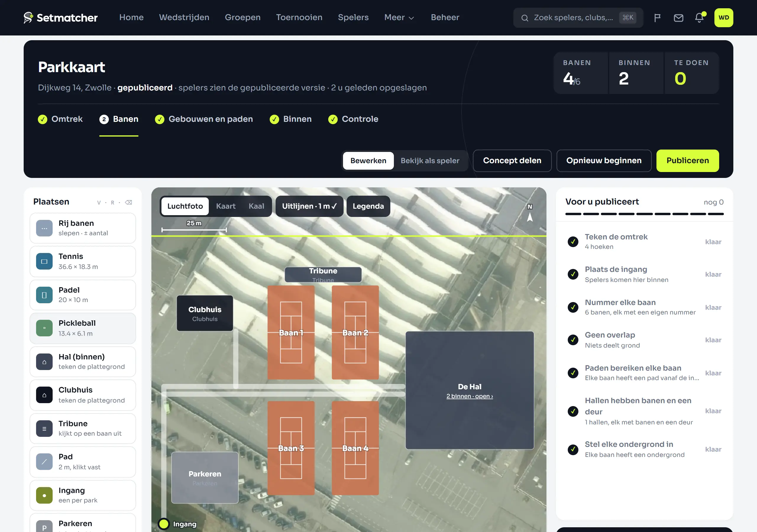Open the mail inbox icon
This screenshot has width=757, height=532.
(678, 18)
